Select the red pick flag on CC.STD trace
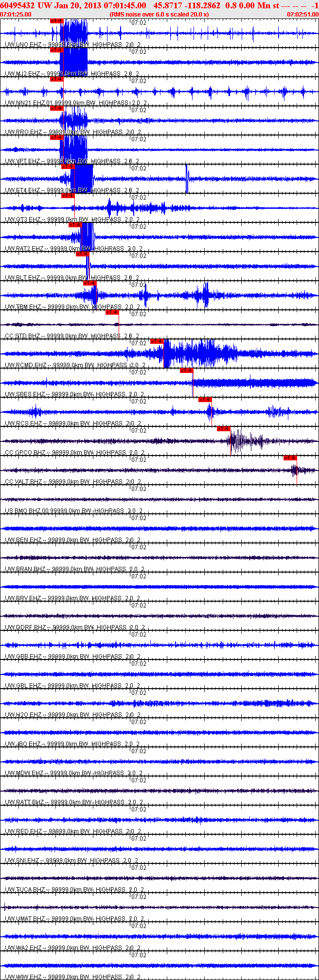The image size is (319, 980). (x=112, y=312)
